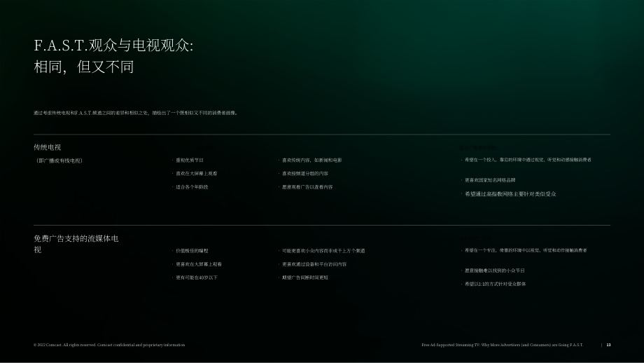Click bullet "更喜欢国家知名网络品牌"
The height and width of the screenshot is (363, 644).
point(489,180)
